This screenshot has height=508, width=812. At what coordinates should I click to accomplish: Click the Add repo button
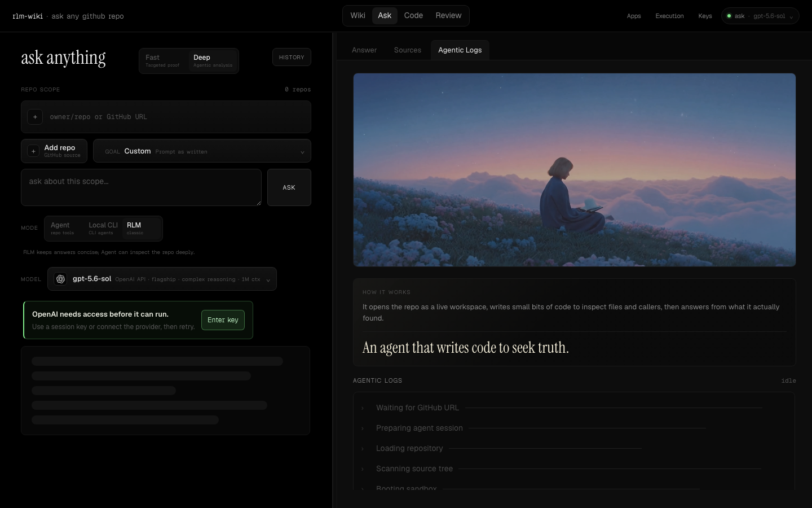pos(54,151)
